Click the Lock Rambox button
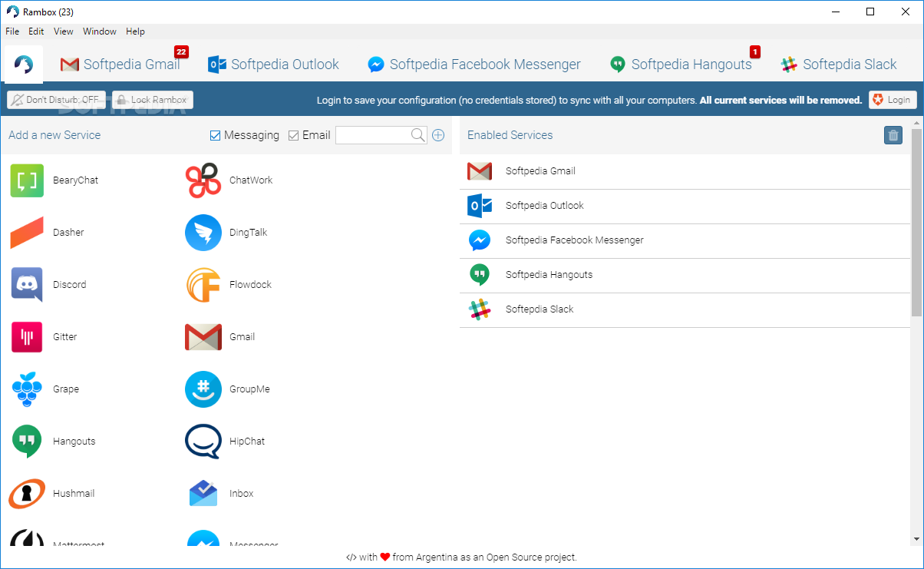Viewport: 924px width, 569px height. point(152,100)
